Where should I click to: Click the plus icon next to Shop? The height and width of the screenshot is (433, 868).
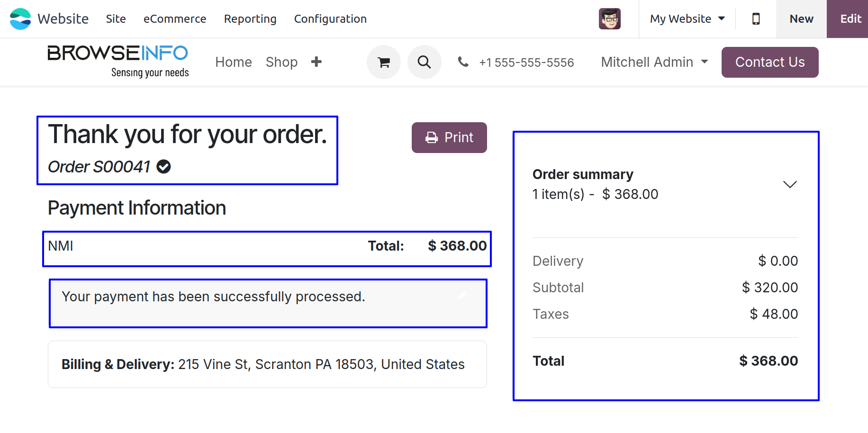tap(316, 62)
